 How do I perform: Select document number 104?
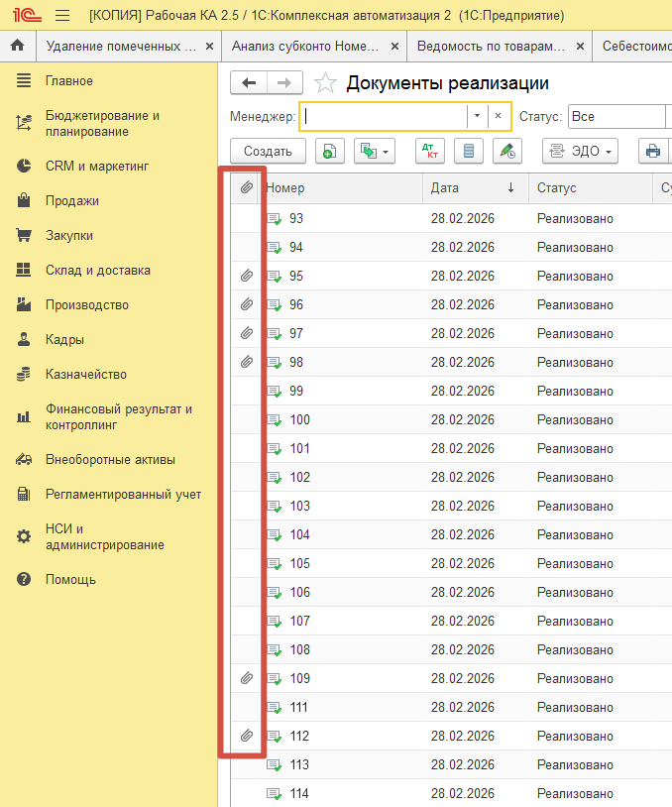pos(300,534)
